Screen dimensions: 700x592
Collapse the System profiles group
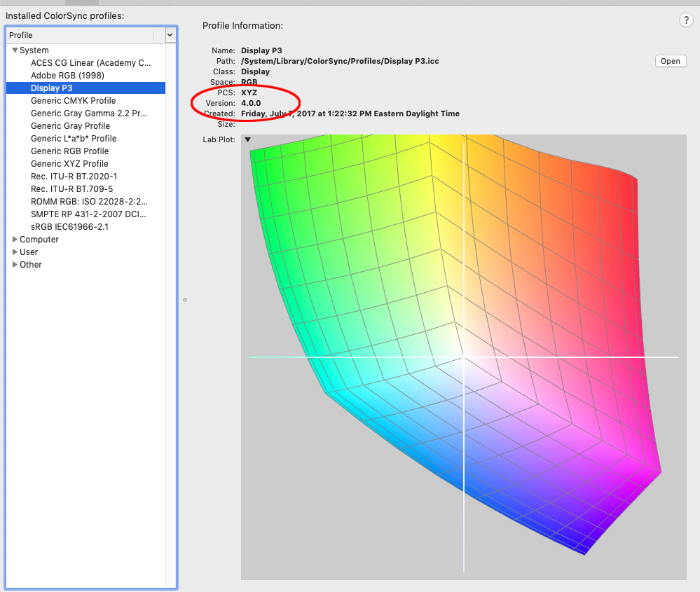coord(15,50)
